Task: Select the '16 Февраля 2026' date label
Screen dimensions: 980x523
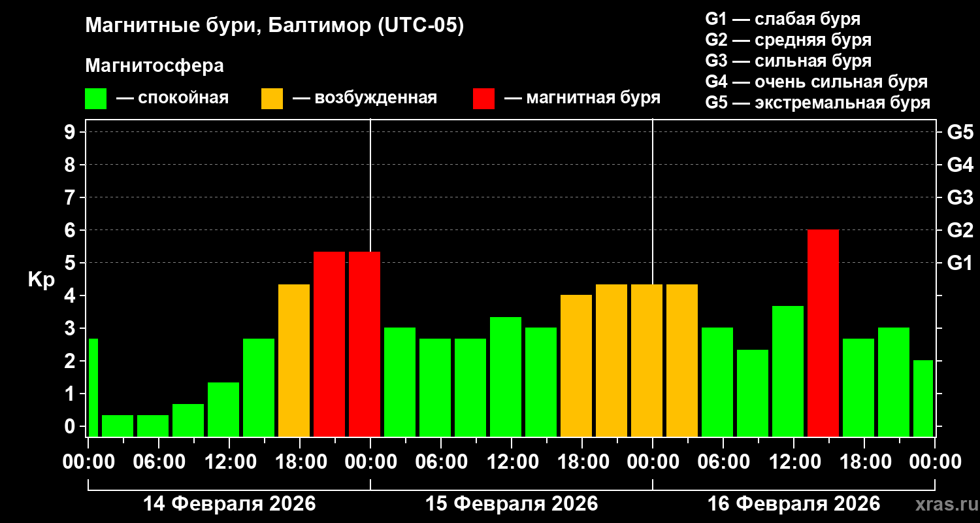Action: (x=794, y=504)
